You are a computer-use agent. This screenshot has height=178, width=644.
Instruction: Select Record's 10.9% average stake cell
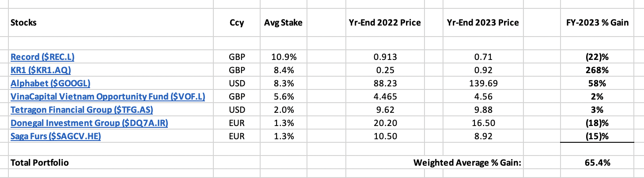(x=283, y=57)
